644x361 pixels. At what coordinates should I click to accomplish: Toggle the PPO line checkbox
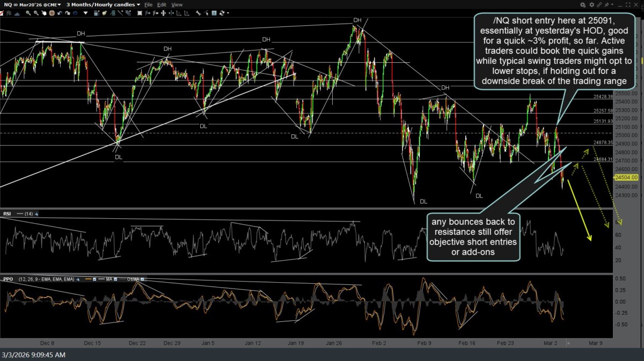pyautogui.click(x=94, y=279)
